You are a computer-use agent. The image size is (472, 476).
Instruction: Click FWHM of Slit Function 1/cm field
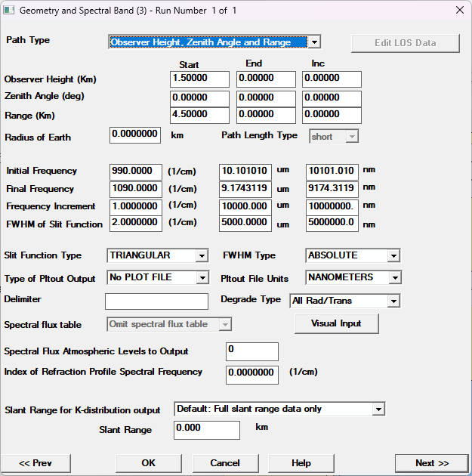tap(136, 224)
